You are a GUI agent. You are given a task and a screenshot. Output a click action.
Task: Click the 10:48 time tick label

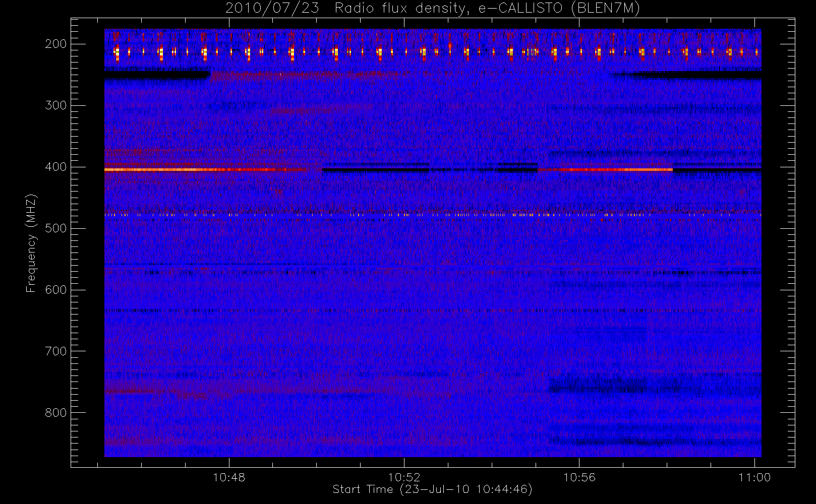229,477
